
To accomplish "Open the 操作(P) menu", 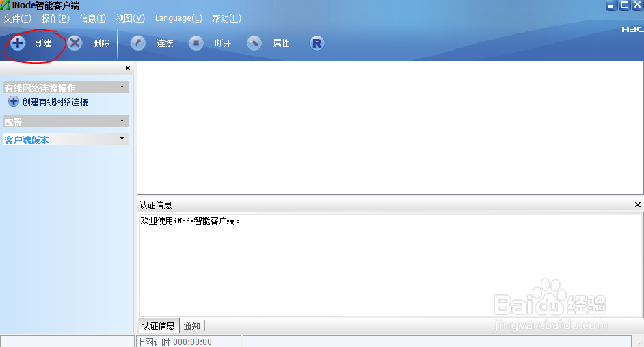I will [x=55, y=18].
